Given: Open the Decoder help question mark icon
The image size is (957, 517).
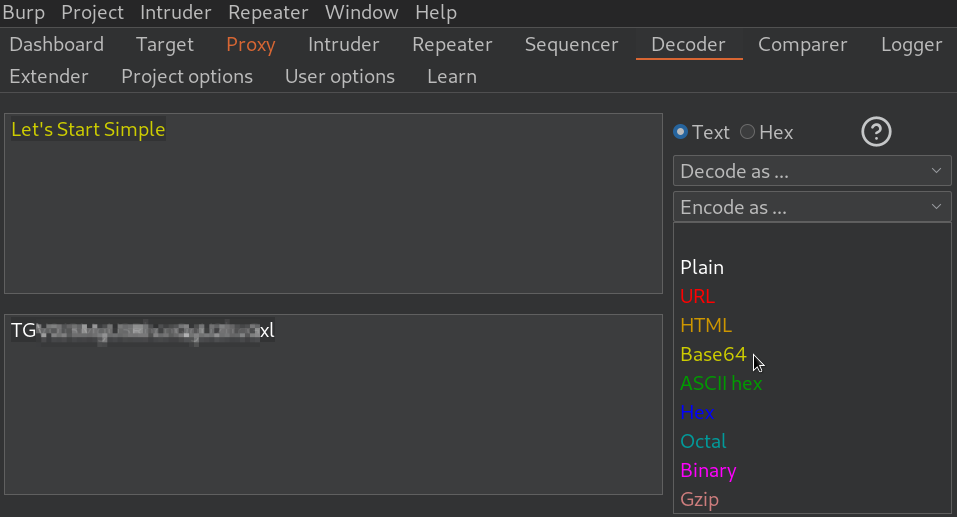Looking at the screenshot, I should (x=876, y=132).
